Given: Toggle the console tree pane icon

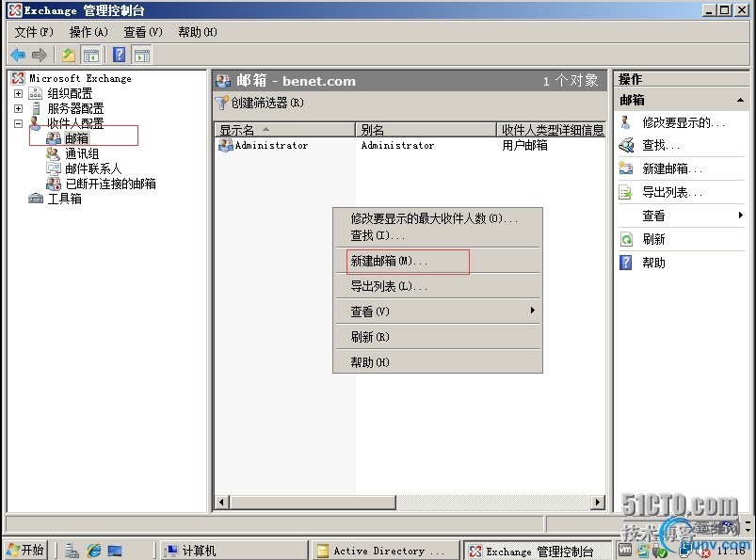Looking at the screenshot, I should tap(90, 55).
